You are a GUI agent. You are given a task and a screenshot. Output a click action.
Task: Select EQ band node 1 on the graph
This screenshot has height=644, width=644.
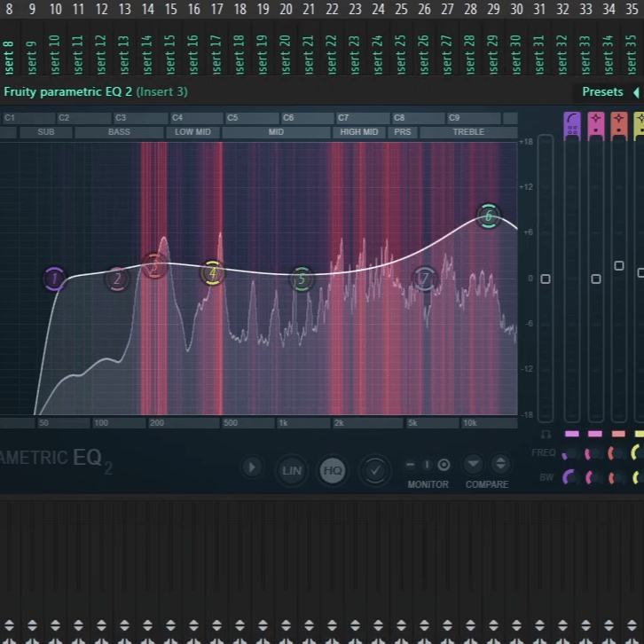point(54,279)
